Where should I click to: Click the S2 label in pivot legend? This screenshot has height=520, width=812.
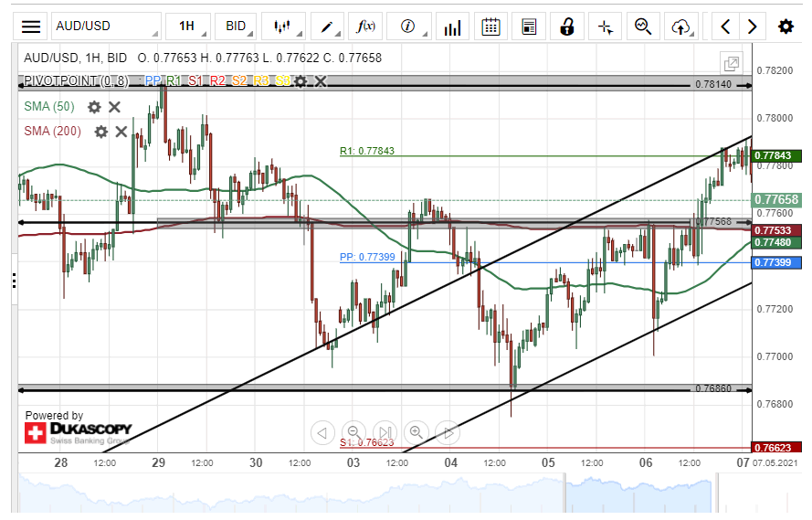click(x=239, y=81)
